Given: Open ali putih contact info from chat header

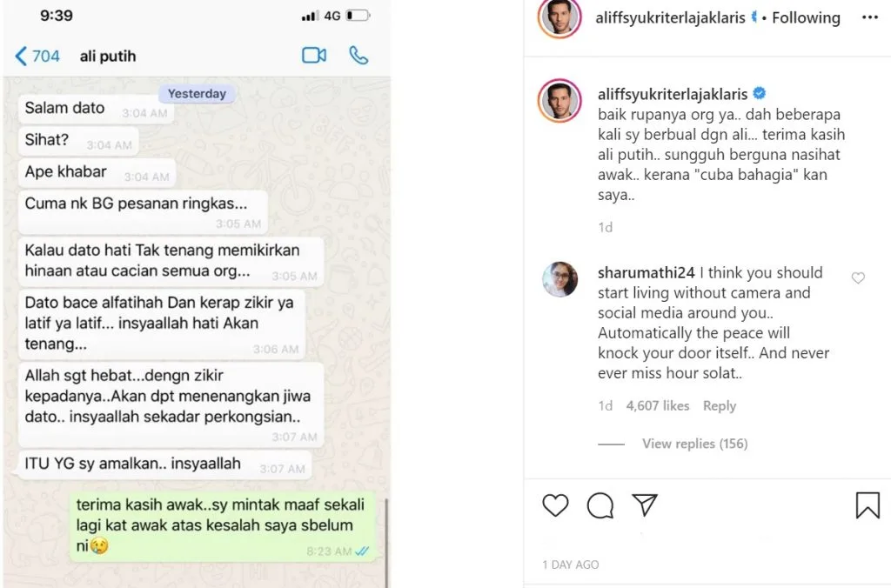Looking at the screenshot, I should [108, 57].
